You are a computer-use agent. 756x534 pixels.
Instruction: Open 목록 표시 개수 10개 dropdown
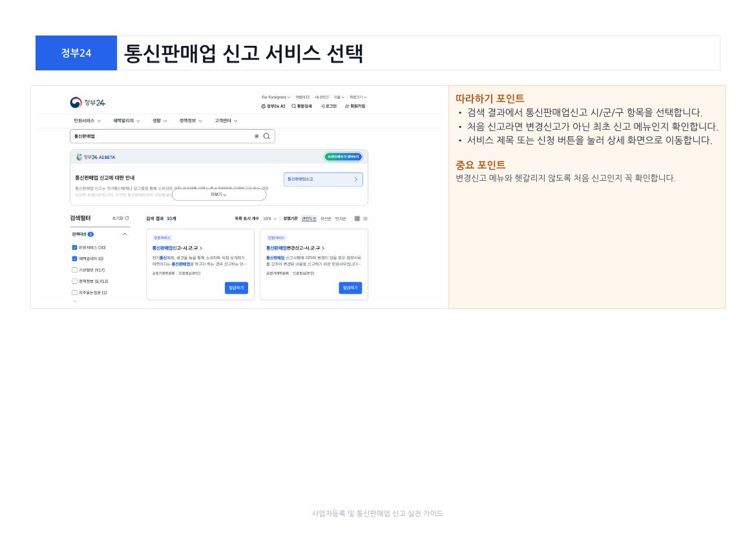point(269,219)
